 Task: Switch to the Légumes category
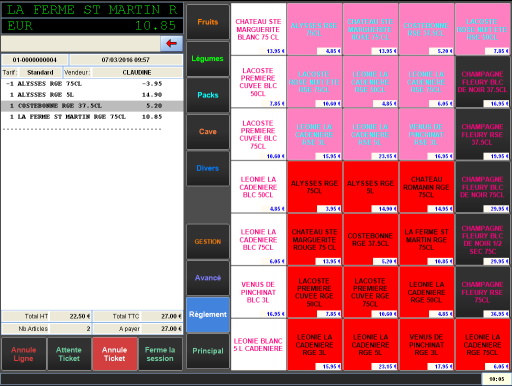(x=208, y=59)
